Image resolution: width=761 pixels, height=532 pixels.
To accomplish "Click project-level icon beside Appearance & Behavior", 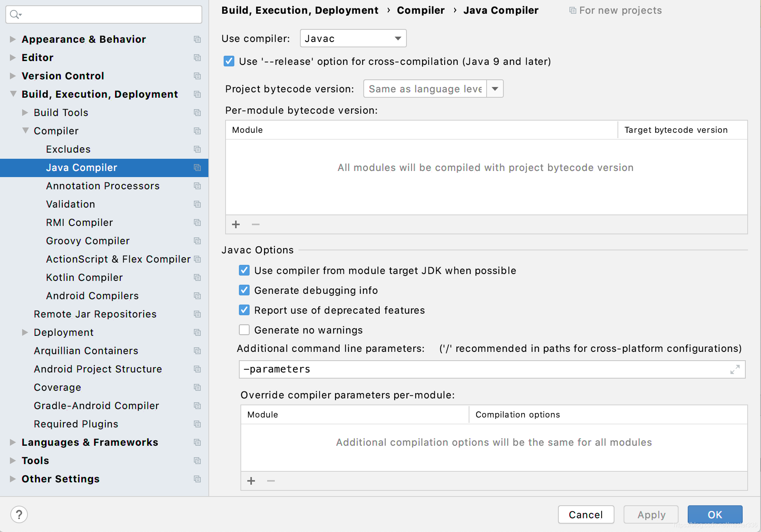I will pos(197,39).
